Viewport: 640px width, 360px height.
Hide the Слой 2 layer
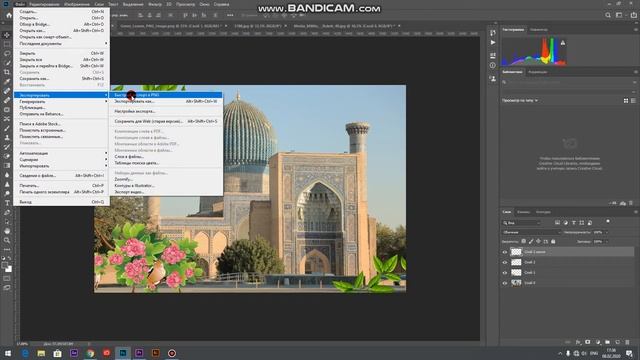[x=505, y=262]
